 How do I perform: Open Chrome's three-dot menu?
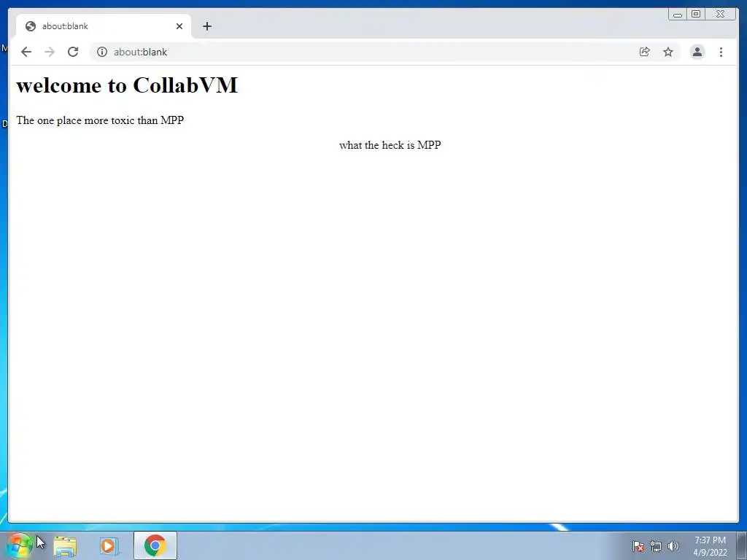[x=721, y=52]
